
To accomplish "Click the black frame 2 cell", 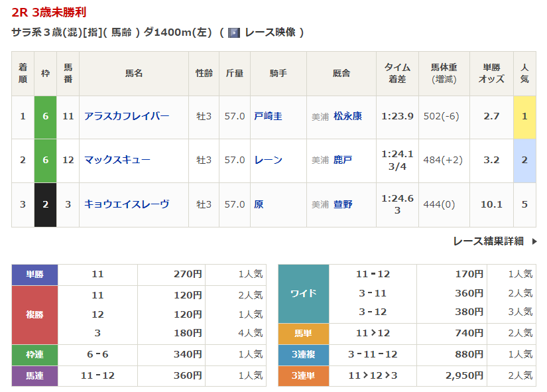I will click(x=45, y=204).
